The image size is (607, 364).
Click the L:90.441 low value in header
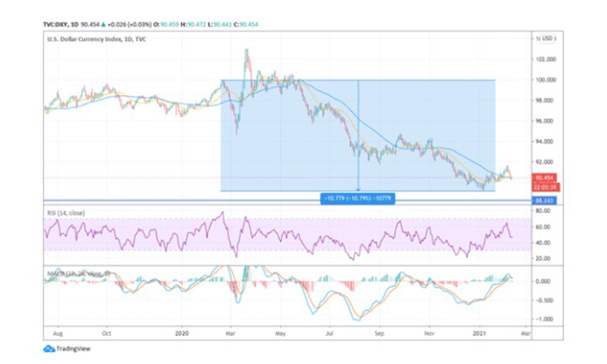coord(219,24)
